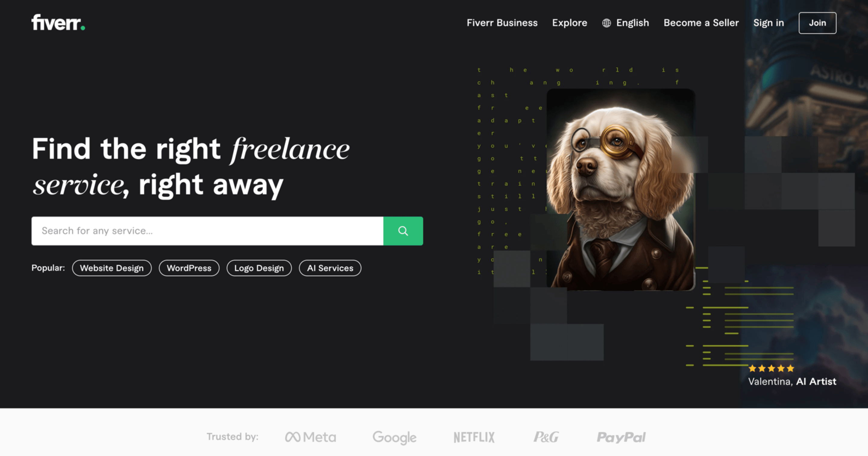Select English language dropdown option
Image resolution: width=868 pixels, height=456 pixels.
[625, 23]
